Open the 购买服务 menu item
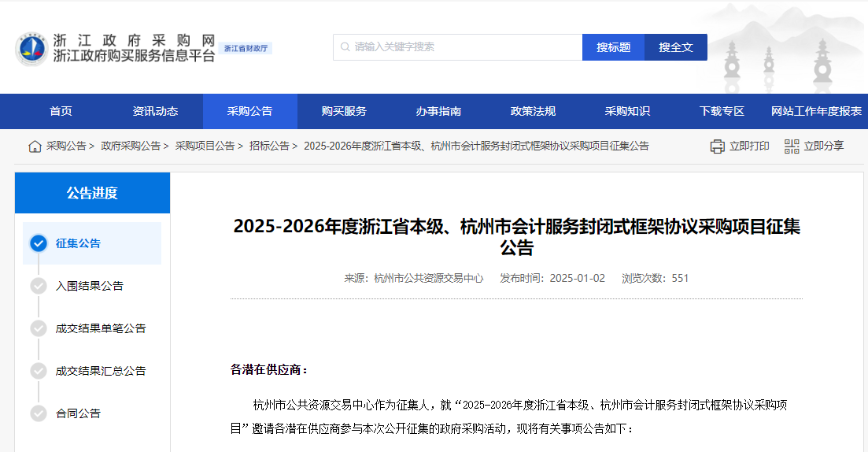 [x=344, y=111]
